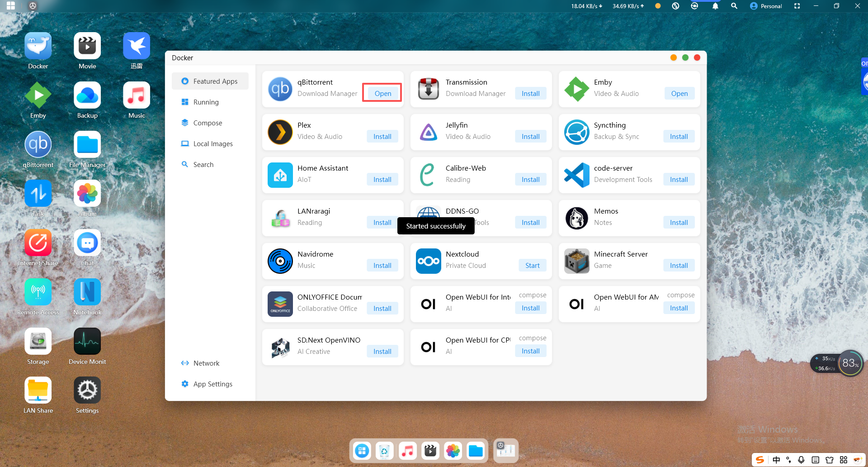868x467 pixels.
Task: Install code-server
Action: (679, 180)
